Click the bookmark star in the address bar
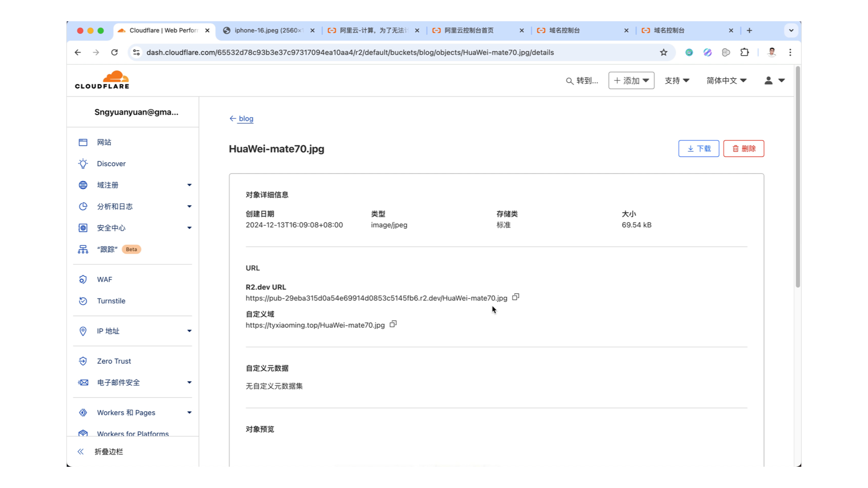This screenshot has height=488, width=868. (663, 52)
